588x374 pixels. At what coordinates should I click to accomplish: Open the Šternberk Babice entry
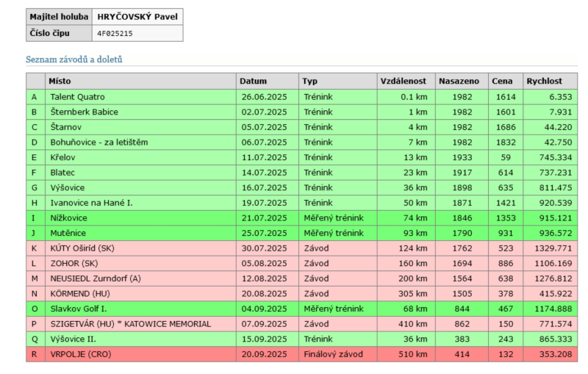pyautogui.click(x=84, y=112)
